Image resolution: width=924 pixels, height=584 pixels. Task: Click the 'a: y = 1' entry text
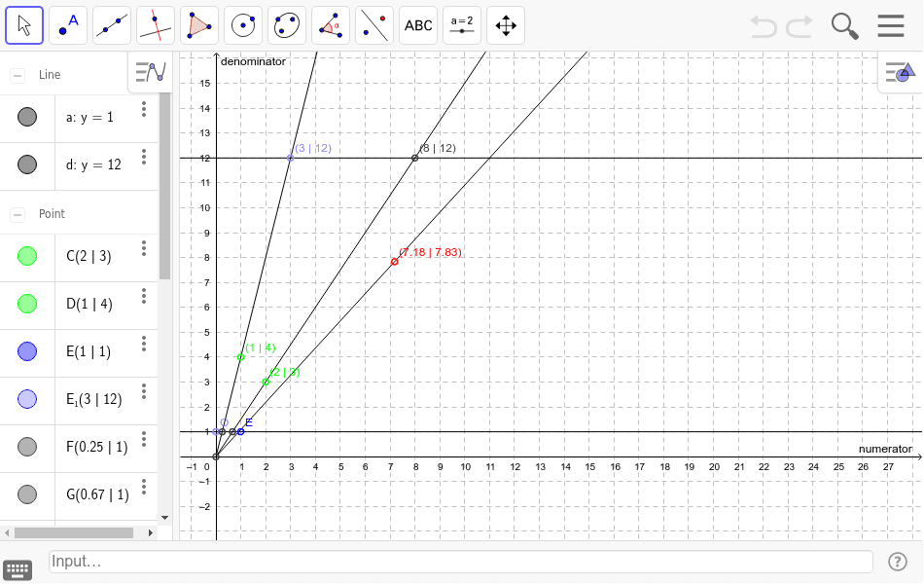[x=89, y=118]
